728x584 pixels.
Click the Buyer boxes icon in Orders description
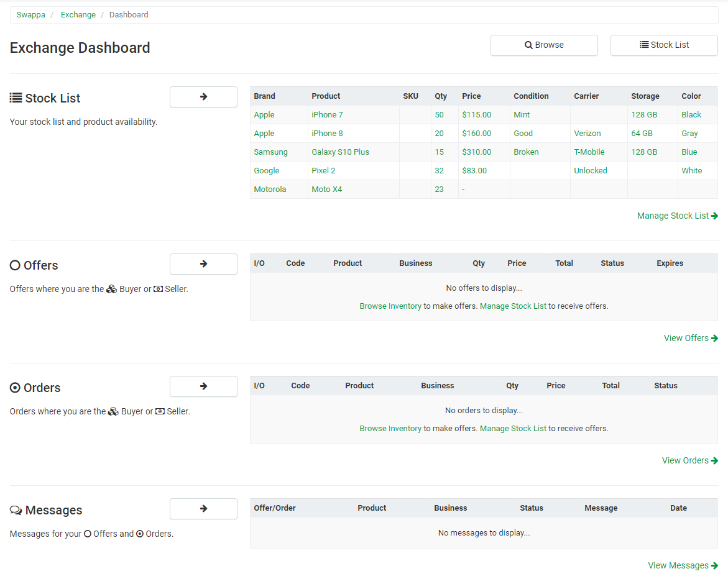[113, 411]
